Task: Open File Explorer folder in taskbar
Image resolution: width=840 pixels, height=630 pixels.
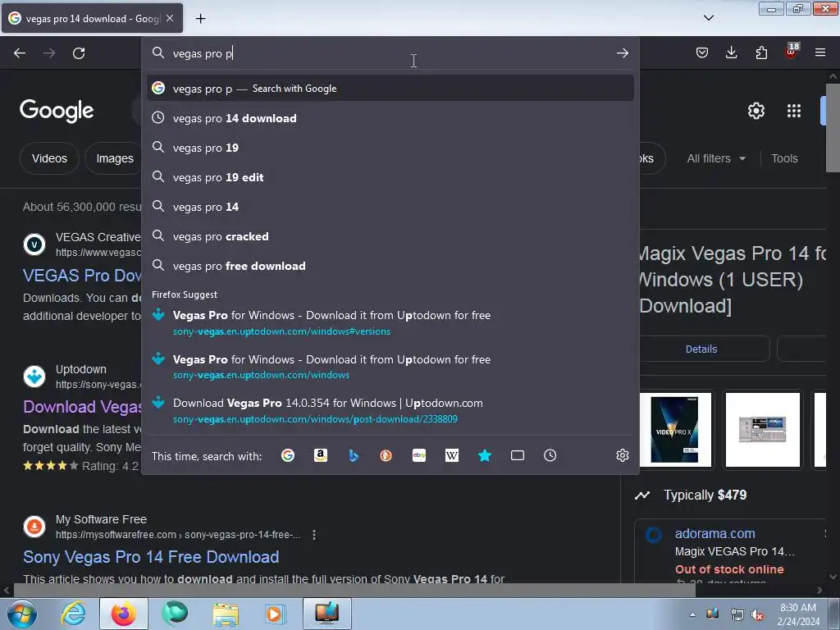Action: pos(226,614)
